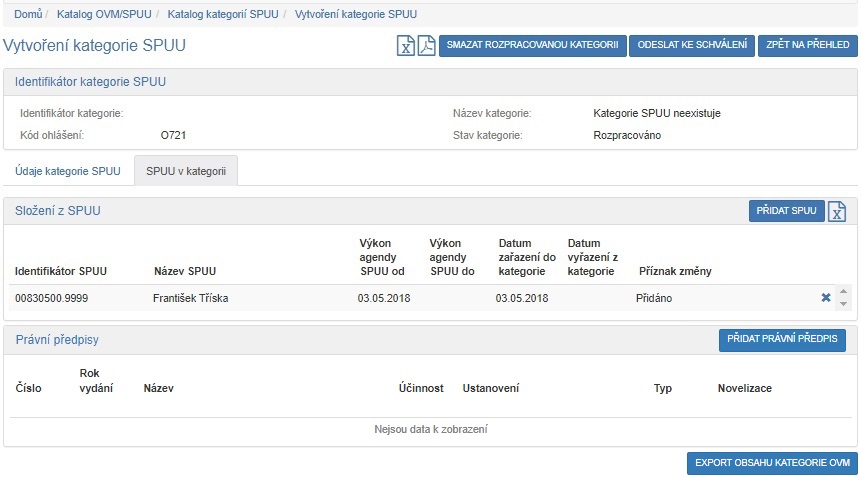861x477 pixels.
Task: Add a regulation with Přidat právní předpis
Action: point(782,340)
